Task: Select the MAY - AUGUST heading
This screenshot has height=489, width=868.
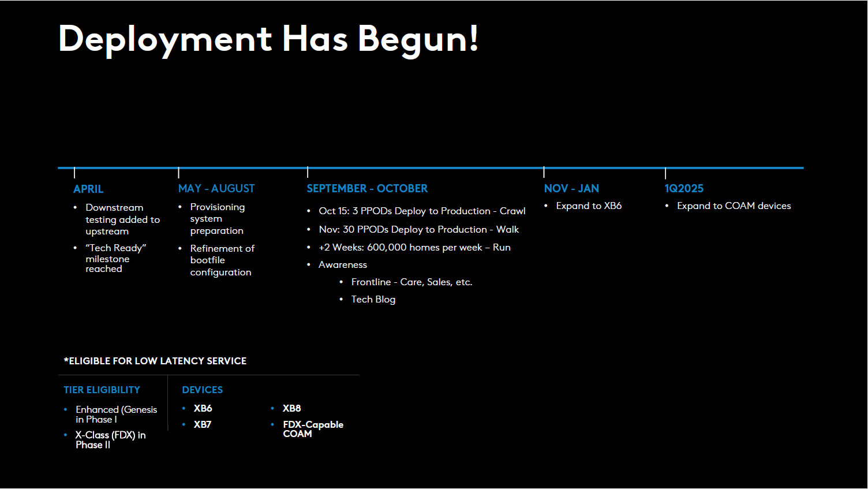Action: pos(216,188)
